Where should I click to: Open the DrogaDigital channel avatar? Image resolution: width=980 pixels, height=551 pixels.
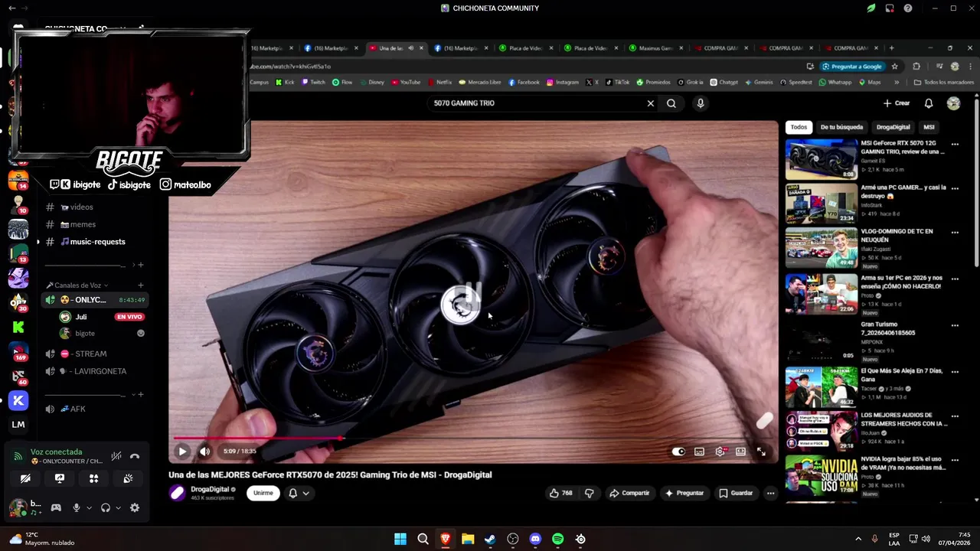[177, 493]
